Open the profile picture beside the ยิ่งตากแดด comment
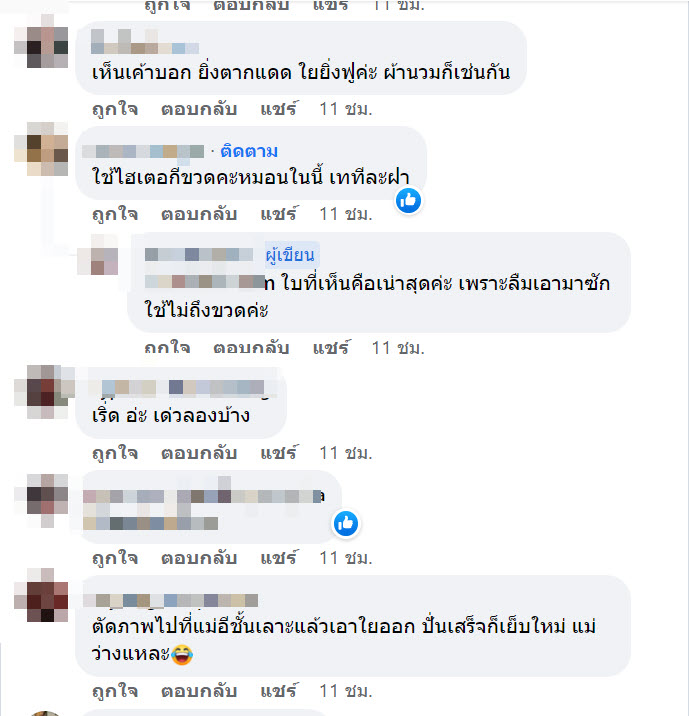Screen dimensions: 689x716 pos(41,41)
